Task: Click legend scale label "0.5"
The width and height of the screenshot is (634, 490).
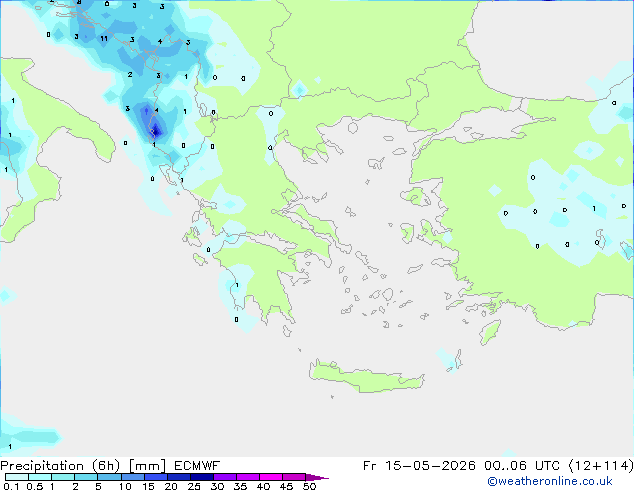Action: click(x=35, y=486)
